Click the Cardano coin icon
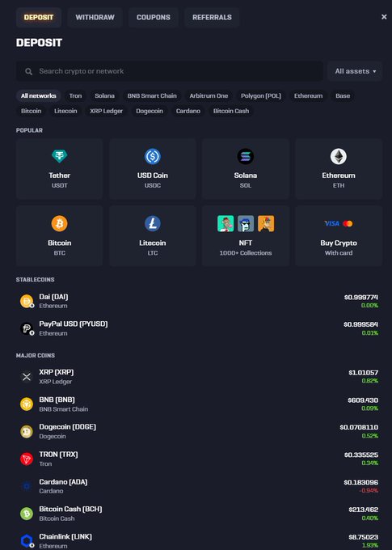 tap(27, 486)
